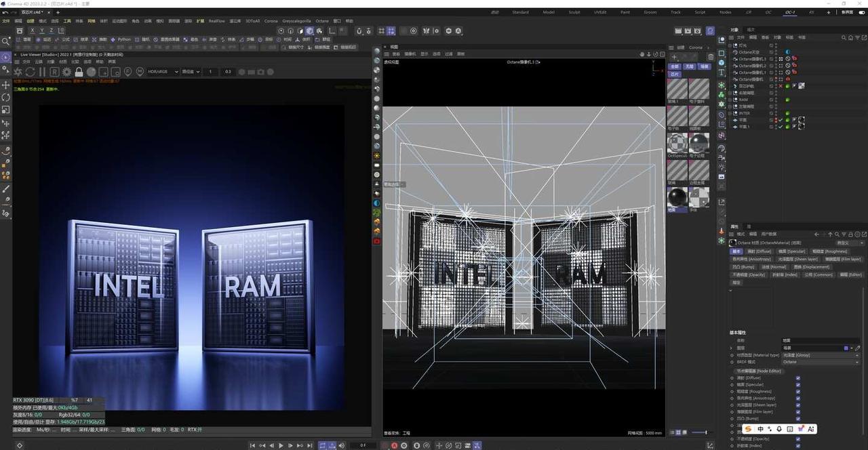Toggle Specular channel checkbox
The image size is (868, 450).
798,385
